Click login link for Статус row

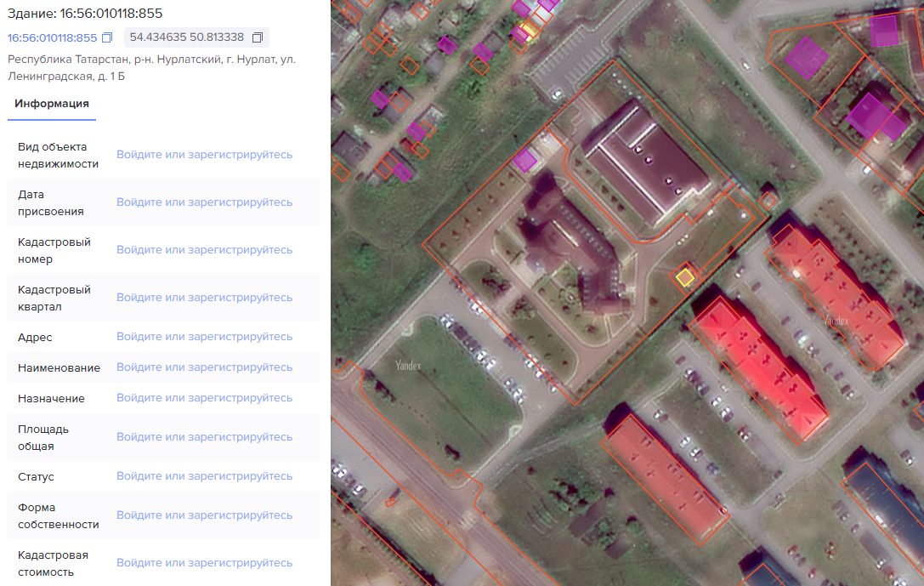tap(204, 475)
